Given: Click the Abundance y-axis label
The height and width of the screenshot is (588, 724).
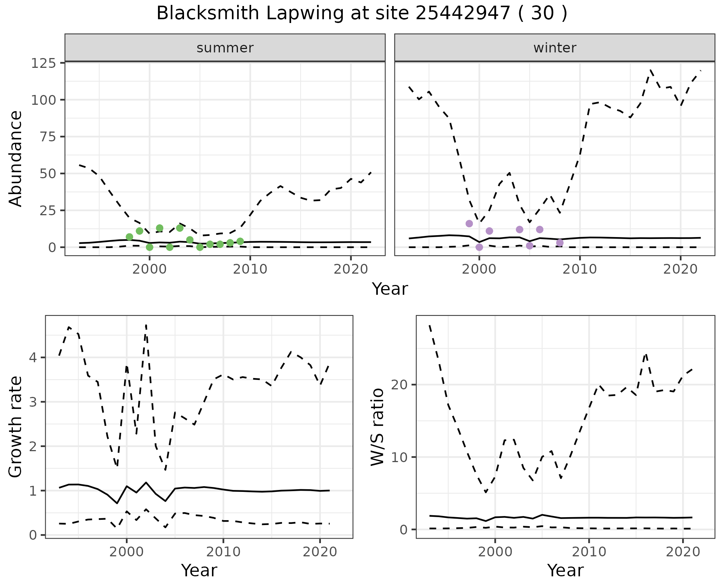Looking at the screenshot, I should (15, 159).
